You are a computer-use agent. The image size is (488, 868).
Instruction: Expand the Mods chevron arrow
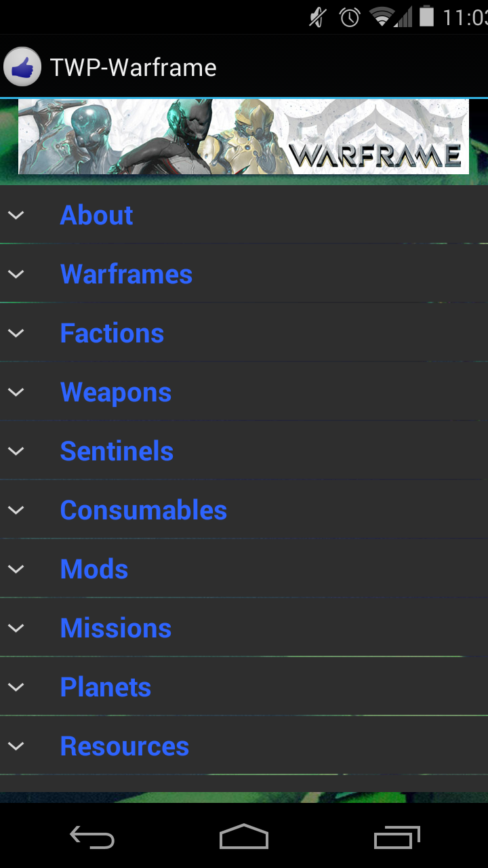click(x=16, y=569)
